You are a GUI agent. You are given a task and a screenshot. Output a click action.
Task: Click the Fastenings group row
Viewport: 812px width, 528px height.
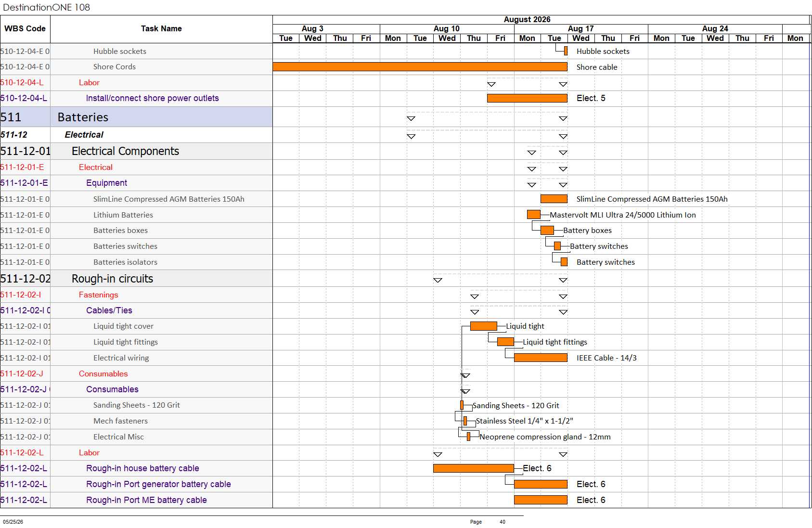coord(136,295)
